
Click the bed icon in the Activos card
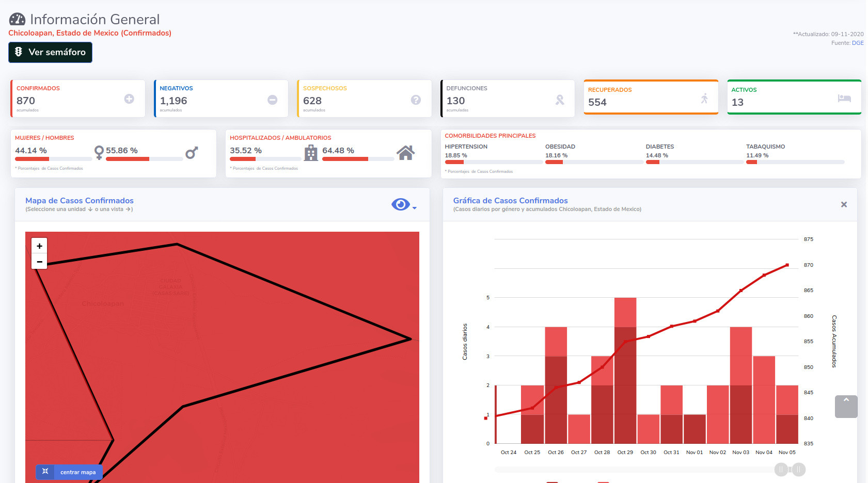coord(844,98)
